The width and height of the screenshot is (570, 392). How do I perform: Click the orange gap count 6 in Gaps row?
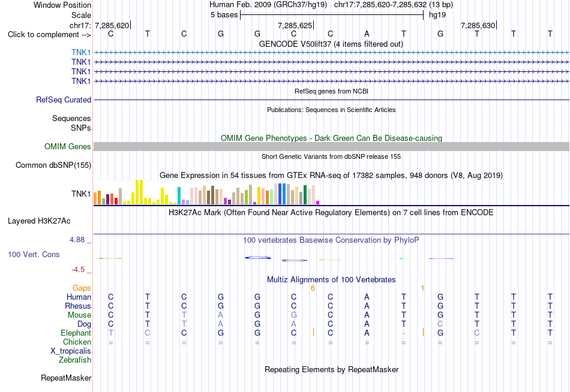(x=313, y=288)
